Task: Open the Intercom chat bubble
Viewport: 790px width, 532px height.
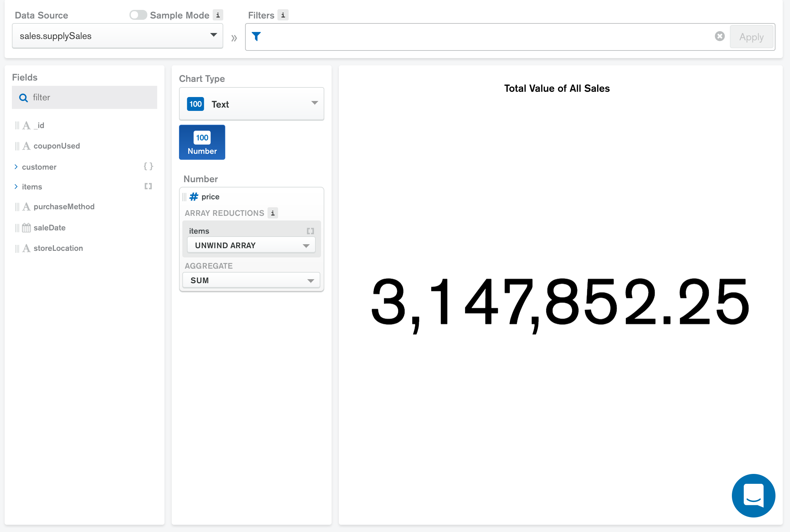Action: pyautogui.click(x=753, y=496)
